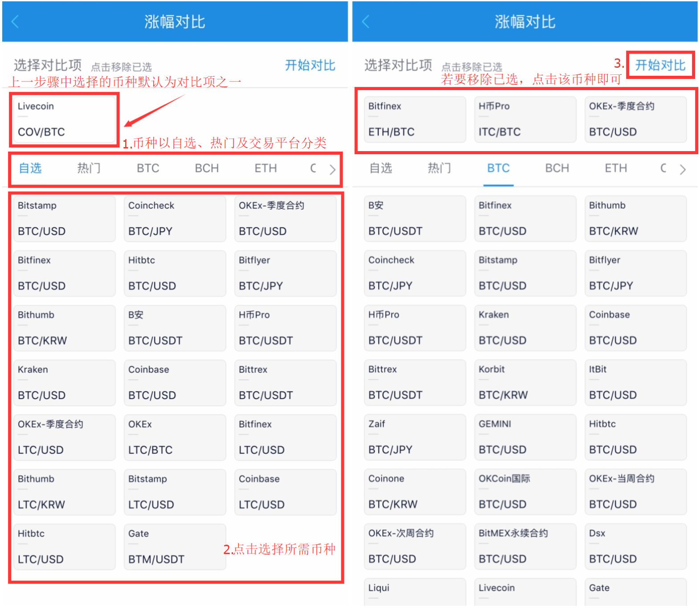Choose Dsx BTC/USD card
Viewport: 700px width, 608px height.
[x=636, y=546]
